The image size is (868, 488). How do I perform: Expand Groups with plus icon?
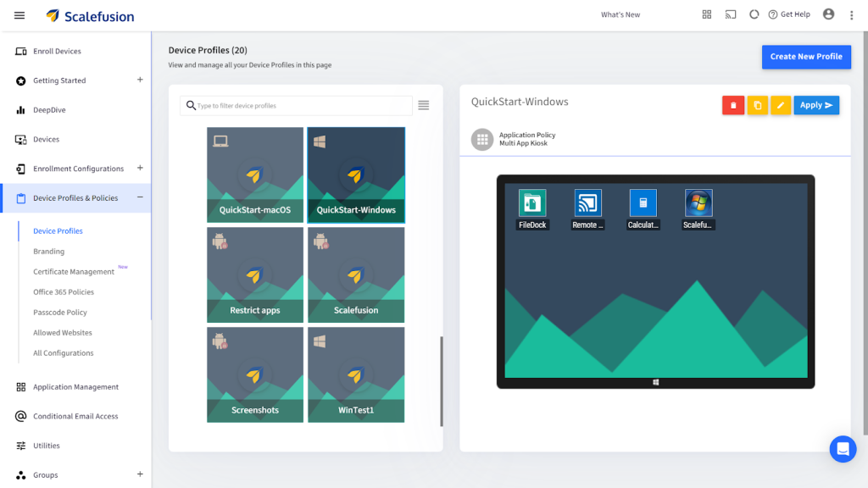140,474
